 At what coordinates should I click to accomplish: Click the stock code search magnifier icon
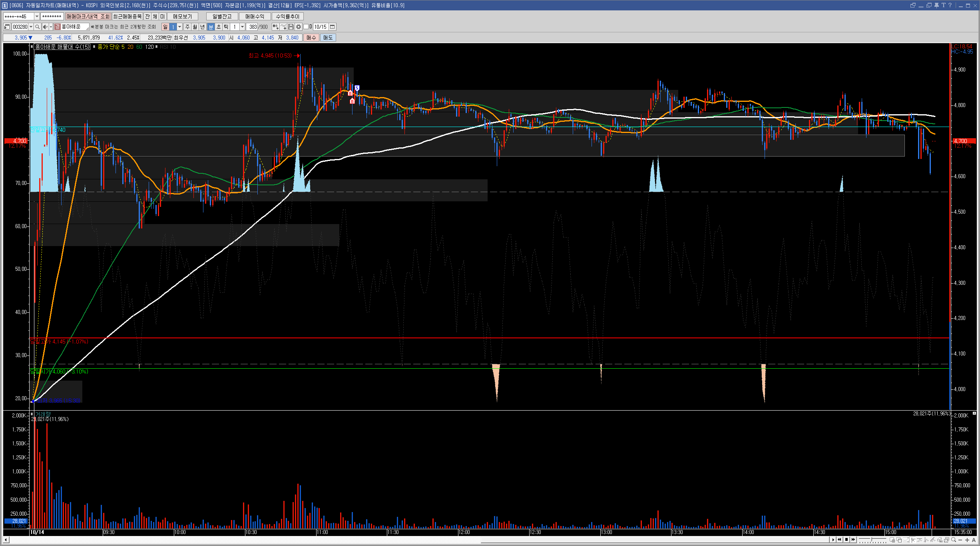(x=37, y=27)
